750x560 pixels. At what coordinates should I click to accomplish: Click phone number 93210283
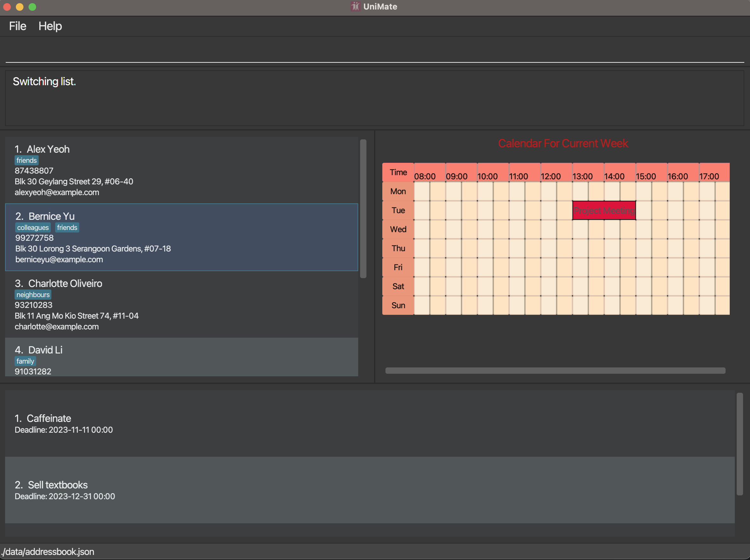click(x=34, y=305)
